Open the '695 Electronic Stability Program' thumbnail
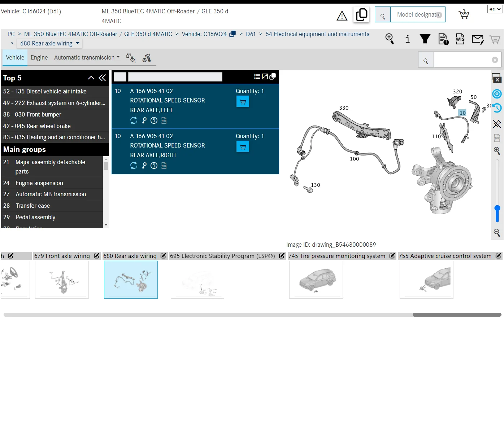504x435 pixels. point(197,280)
